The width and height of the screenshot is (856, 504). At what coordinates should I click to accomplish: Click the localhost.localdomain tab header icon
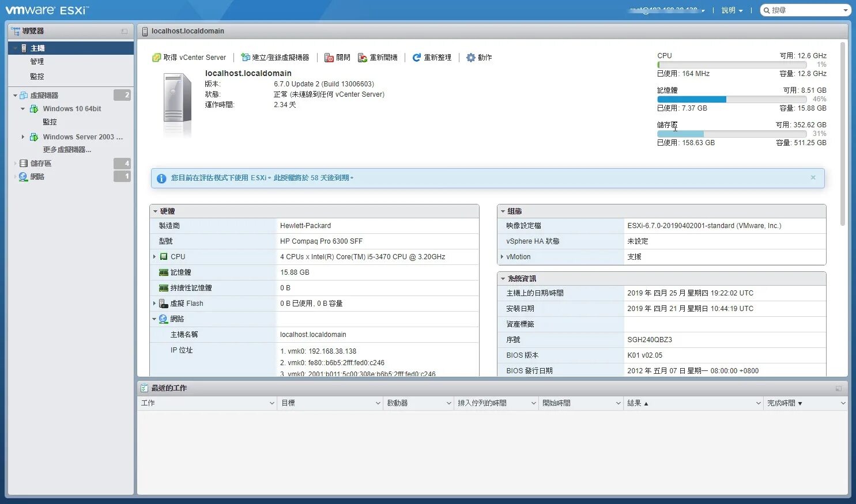pyautogui.click(x=145, y=31)
